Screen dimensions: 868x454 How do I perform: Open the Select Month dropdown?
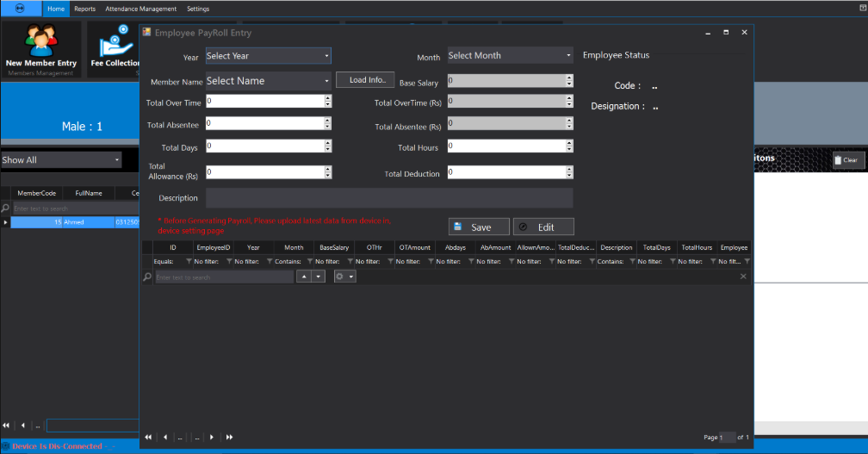(x=568, y=56)
